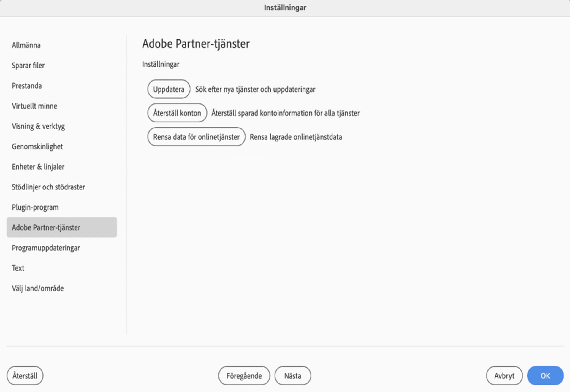Choose Stödlinjer och stödraster category

[x=48, y=187]
